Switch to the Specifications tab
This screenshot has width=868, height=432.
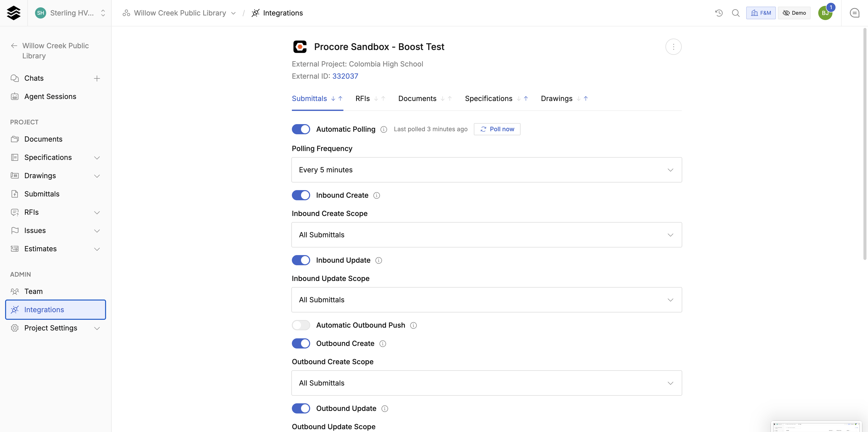tap(497, 98)
